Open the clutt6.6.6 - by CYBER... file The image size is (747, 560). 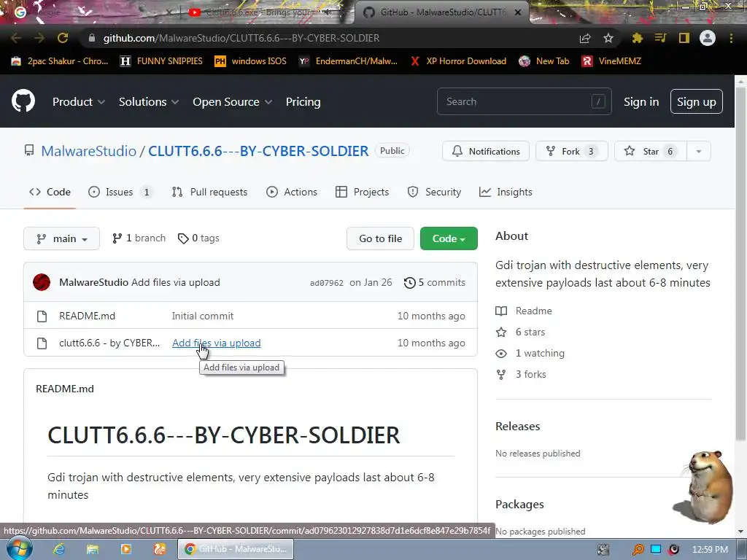point(109,343)
